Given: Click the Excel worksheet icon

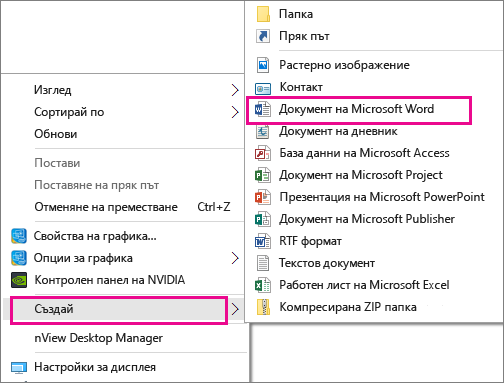Looking at the screenshot, I should coord(263,285).
